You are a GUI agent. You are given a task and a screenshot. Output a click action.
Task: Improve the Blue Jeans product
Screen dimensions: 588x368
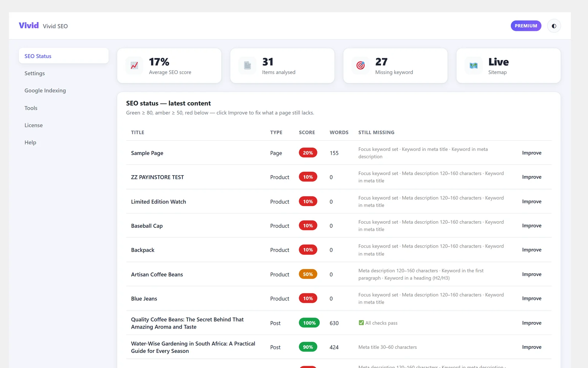(532, 298)
